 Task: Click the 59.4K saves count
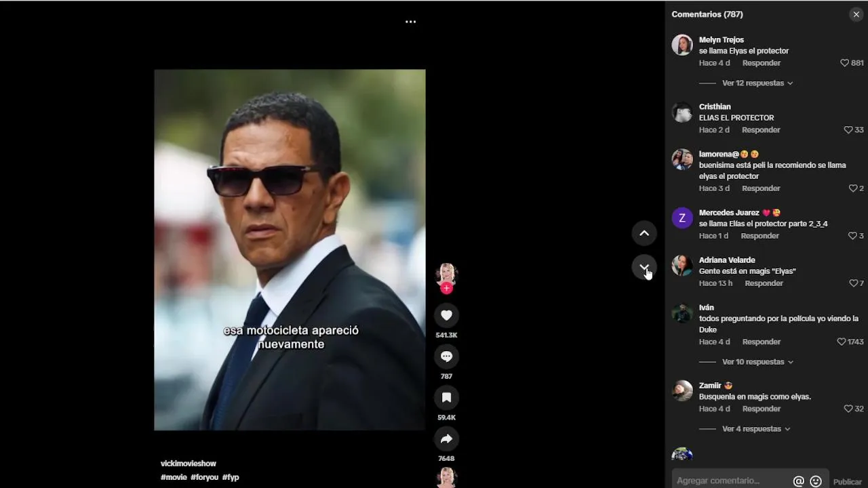(446, 418)
